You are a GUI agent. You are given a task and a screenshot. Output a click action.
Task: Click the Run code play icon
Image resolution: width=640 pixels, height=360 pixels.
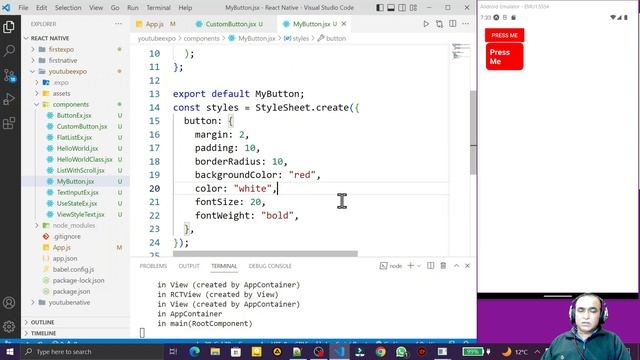pyautogui.click(x=426, y=24)
